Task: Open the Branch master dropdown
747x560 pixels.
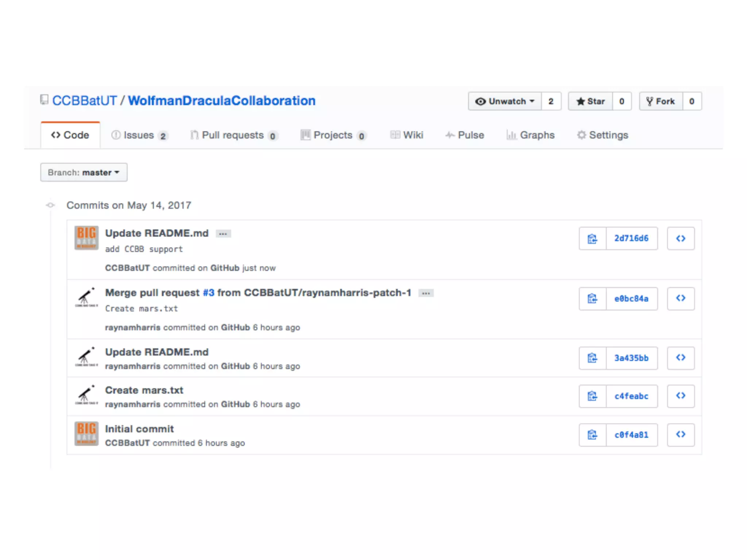Action: pos(84,172)
